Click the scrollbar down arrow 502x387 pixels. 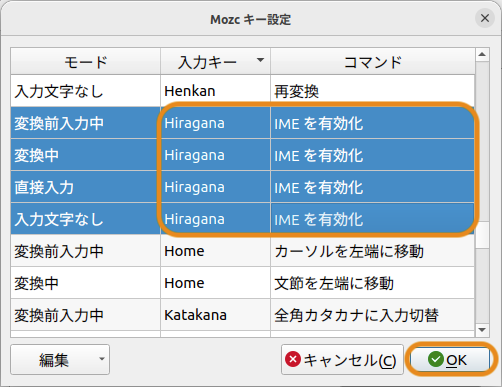pos(482,330)
